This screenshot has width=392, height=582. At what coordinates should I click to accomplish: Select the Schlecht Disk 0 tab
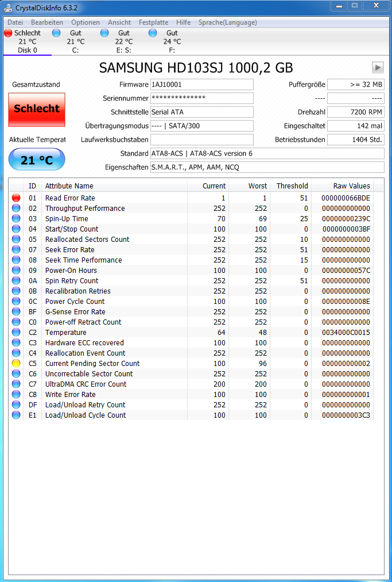(27, 41)
